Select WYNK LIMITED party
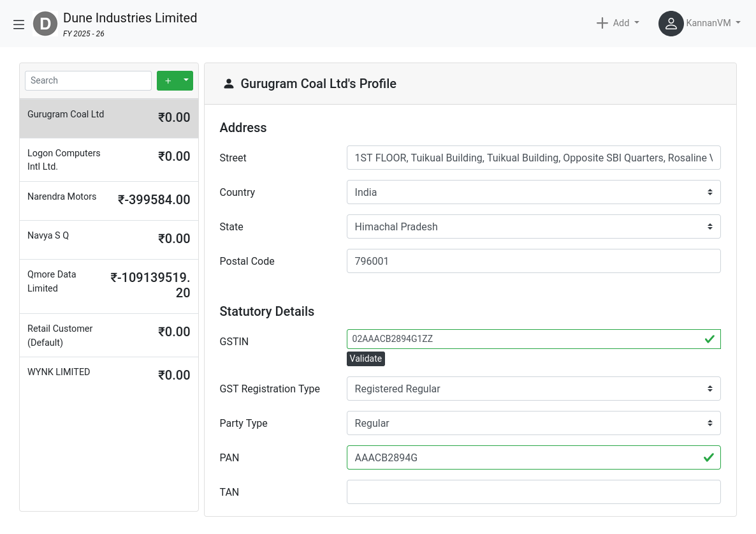This screenshot has height=534, width=756. click(109, 376)
